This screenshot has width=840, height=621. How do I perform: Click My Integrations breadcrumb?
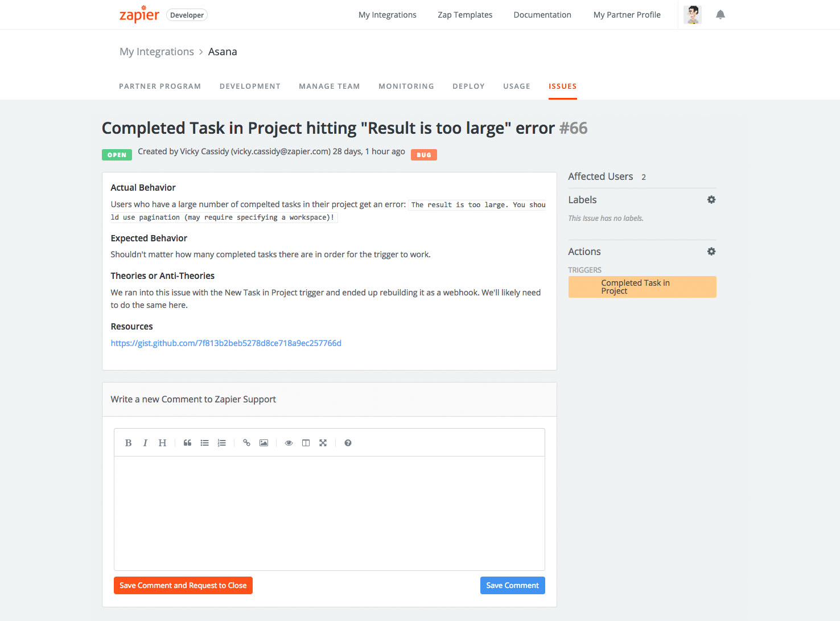click(x=157, y=52)
